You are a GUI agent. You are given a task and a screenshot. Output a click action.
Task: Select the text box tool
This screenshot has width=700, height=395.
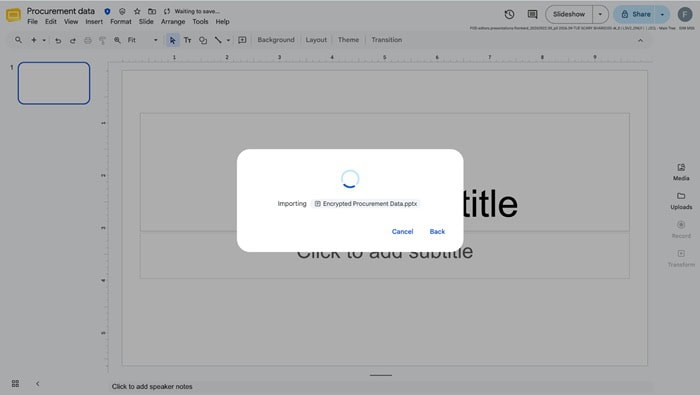click(188, 40)
